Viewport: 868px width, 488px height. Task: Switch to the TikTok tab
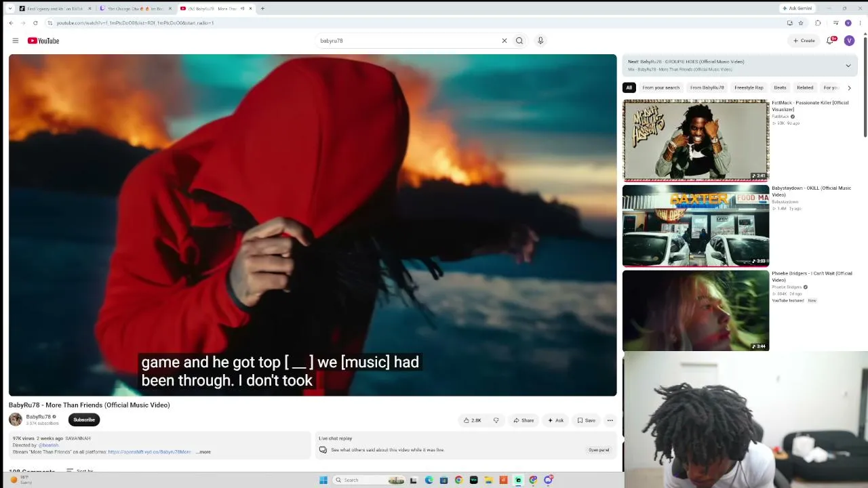[54, 9]
